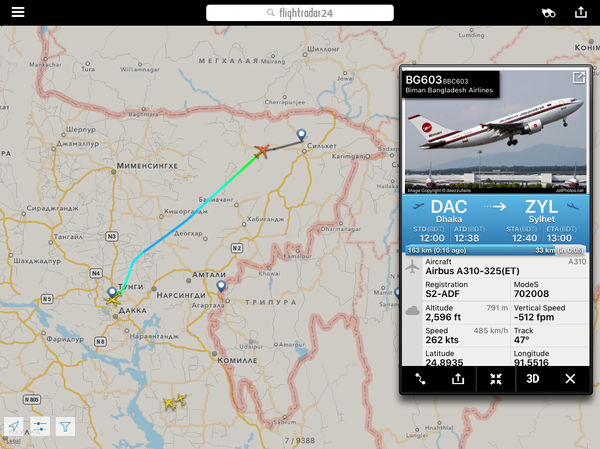The image size is (600, 449).
Task: Click the Sylhet airport pin
Action: click(301, 135)
